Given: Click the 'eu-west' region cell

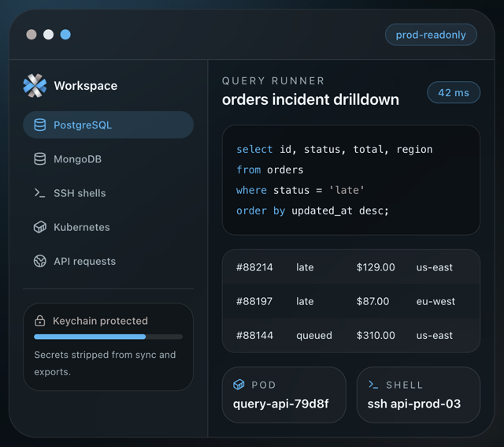Looking at the screenshot, I should (435, 301).
